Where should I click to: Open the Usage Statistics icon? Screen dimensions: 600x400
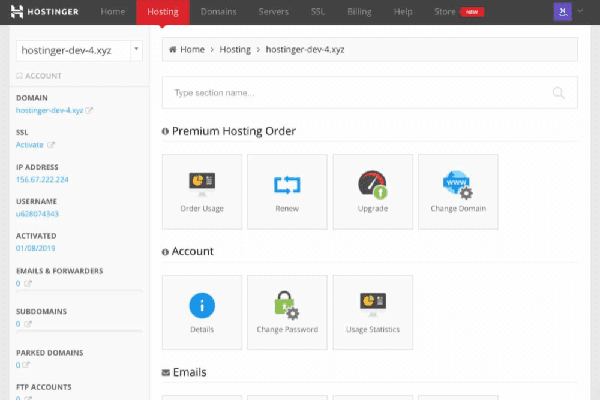coord(372,305)
